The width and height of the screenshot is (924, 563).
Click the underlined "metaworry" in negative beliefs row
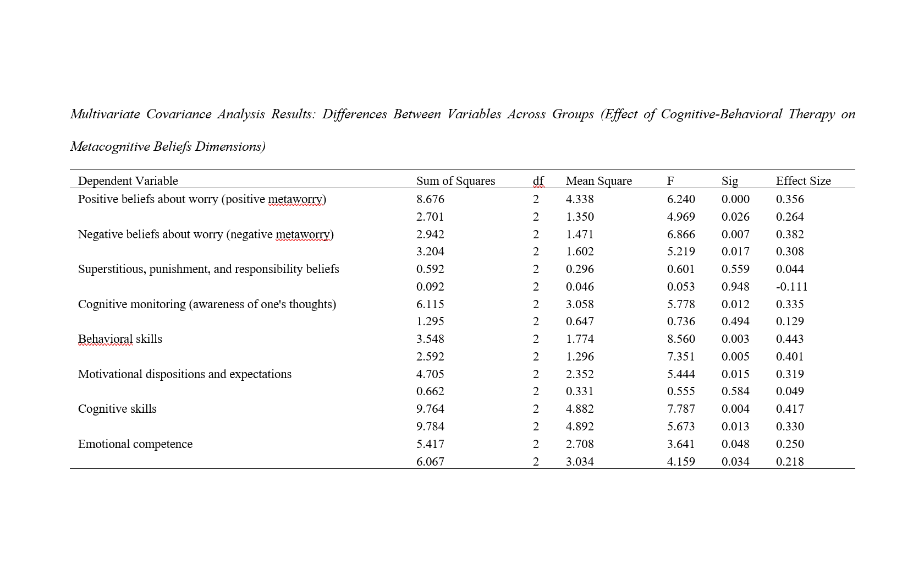coord(302,234)
